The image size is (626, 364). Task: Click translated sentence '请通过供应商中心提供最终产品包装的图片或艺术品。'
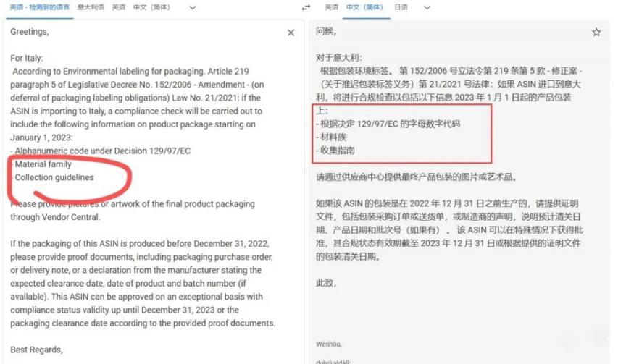pos(417,177)
